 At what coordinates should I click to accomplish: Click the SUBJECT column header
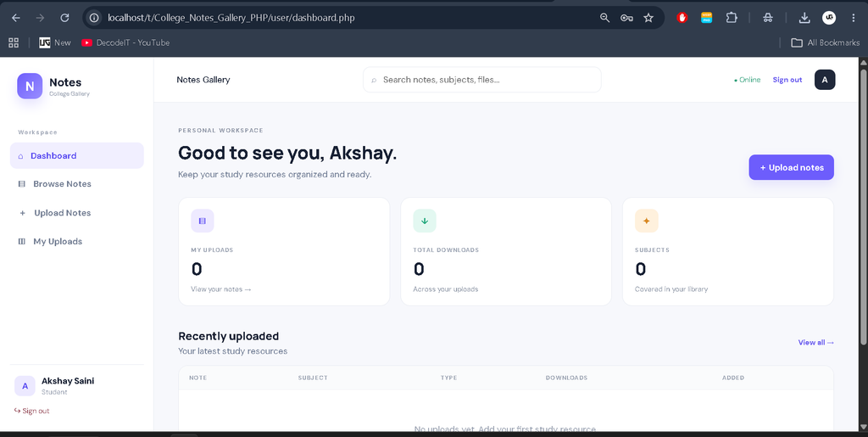pos(313,378)
